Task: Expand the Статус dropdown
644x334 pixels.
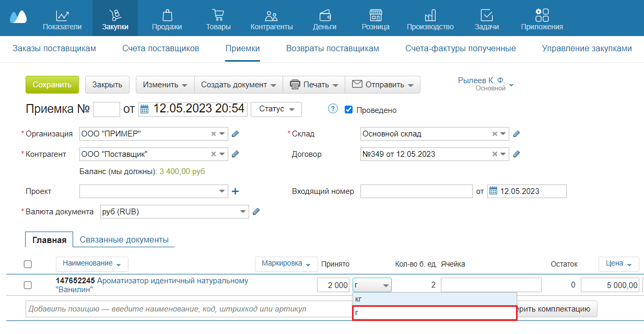Action: coord(276,109)
